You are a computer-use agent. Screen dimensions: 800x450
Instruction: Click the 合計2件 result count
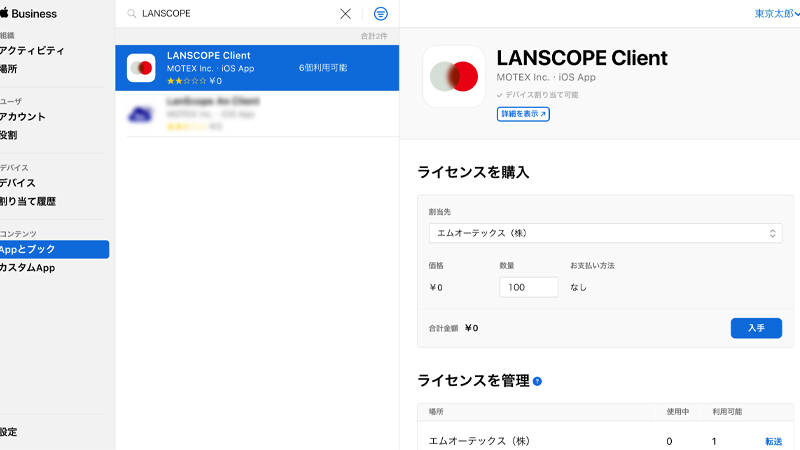tap(374, 36)
